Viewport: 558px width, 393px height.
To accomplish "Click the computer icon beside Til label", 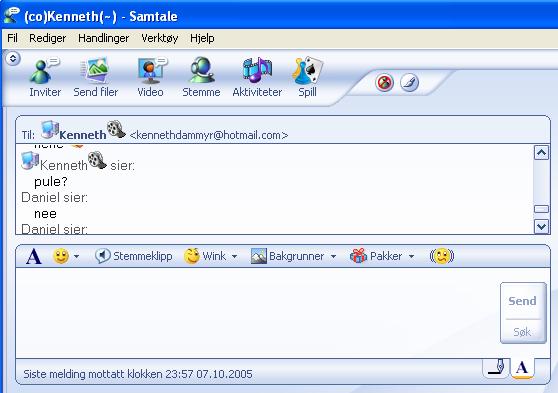I will [50, 130].
